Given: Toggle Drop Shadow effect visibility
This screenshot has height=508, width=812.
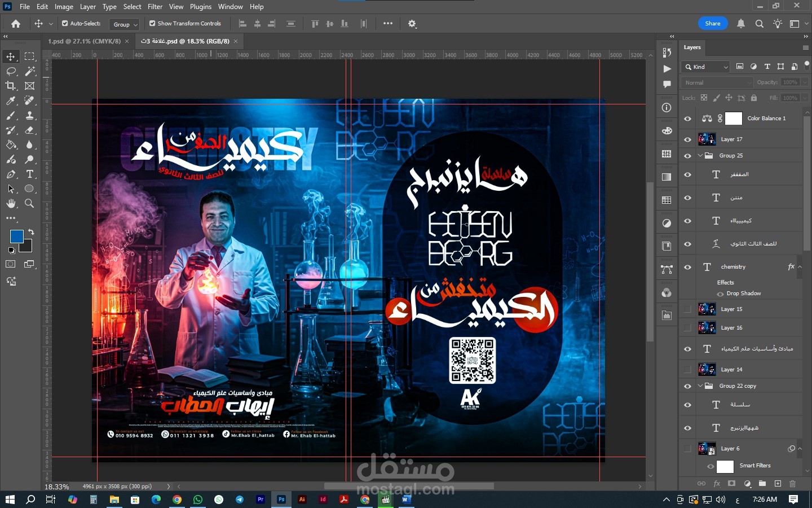Looking at the screenshot, I should 720,294.
